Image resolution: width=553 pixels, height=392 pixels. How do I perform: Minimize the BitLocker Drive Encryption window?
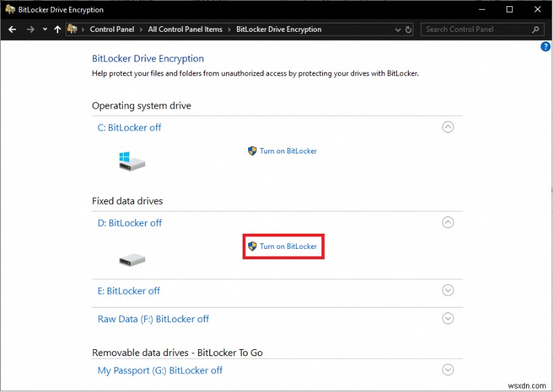coord(482,10)
